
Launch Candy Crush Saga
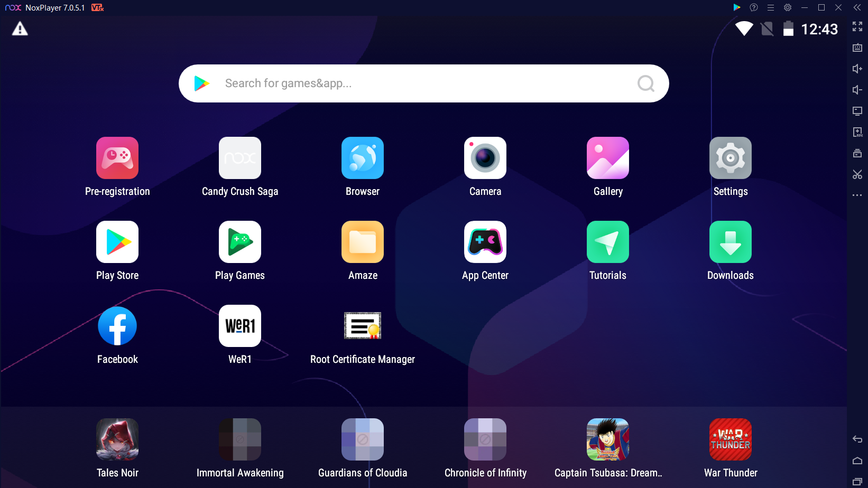(x=240, y=158)
